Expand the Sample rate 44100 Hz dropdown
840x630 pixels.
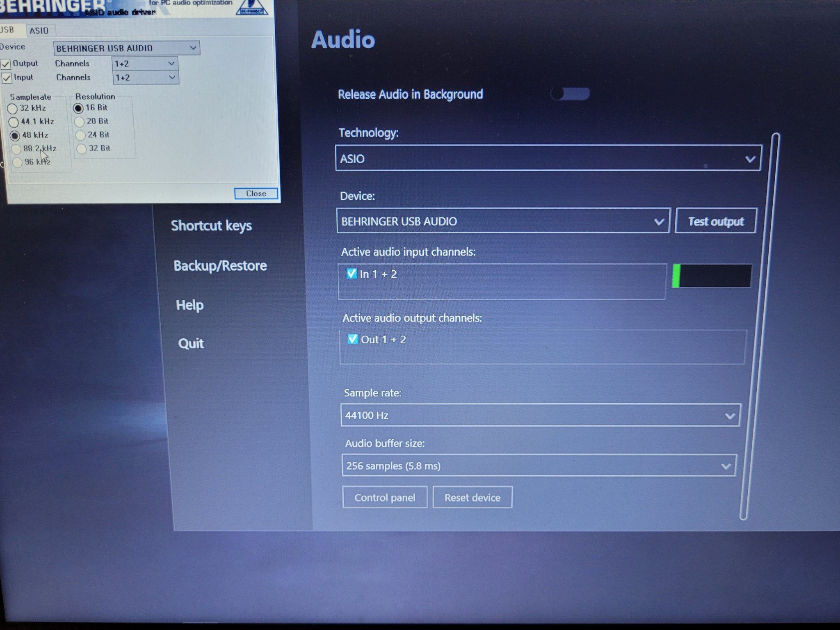pyautogui.click(x=540, y=415)
